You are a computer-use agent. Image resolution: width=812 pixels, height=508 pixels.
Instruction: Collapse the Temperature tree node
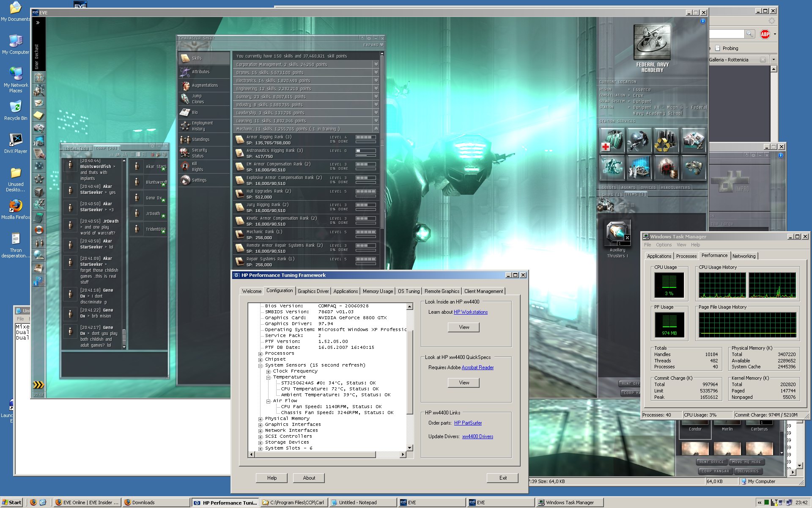click(x=268, y=377)
